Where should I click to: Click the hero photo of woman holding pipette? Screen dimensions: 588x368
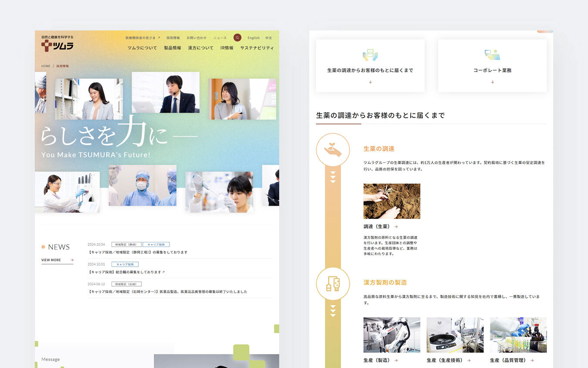click(x=219, y=192)
